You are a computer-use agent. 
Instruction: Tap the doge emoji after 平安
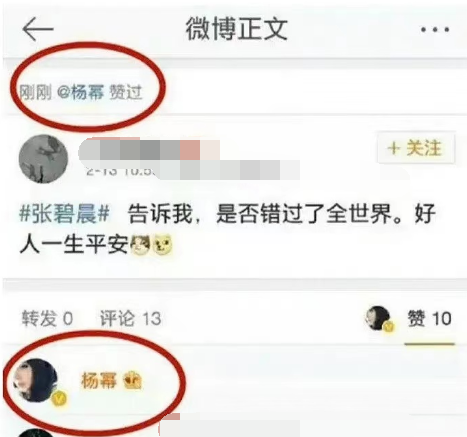point(162,246)
